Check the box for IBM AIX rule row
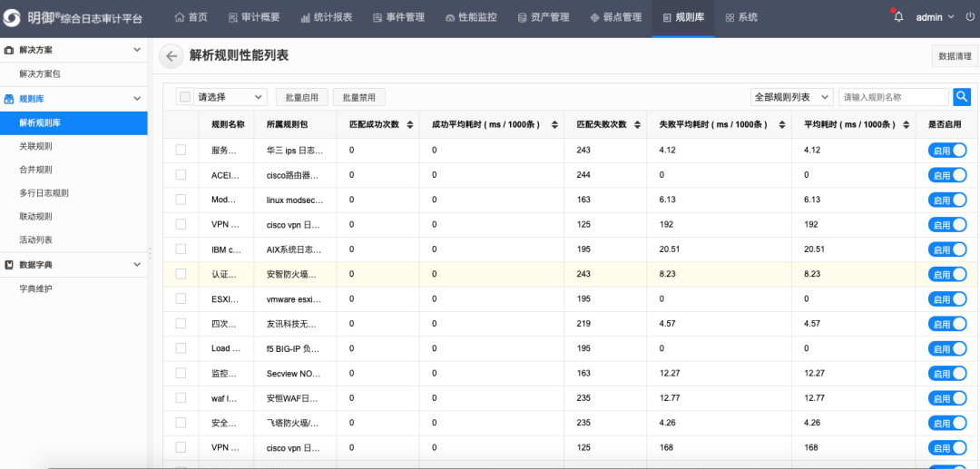Image resolution: width=980 pixels, height=469 pixels. point(181,249)
